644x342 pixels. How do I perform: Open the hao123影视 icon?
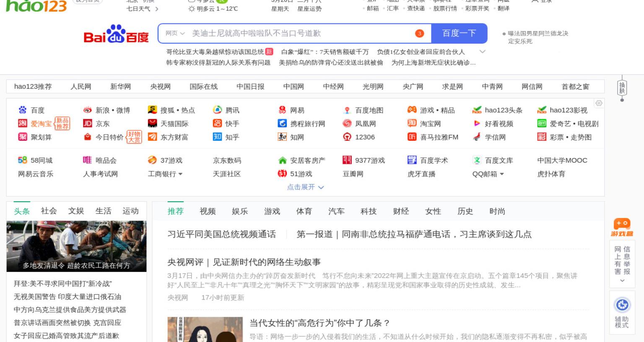point(542,110)
